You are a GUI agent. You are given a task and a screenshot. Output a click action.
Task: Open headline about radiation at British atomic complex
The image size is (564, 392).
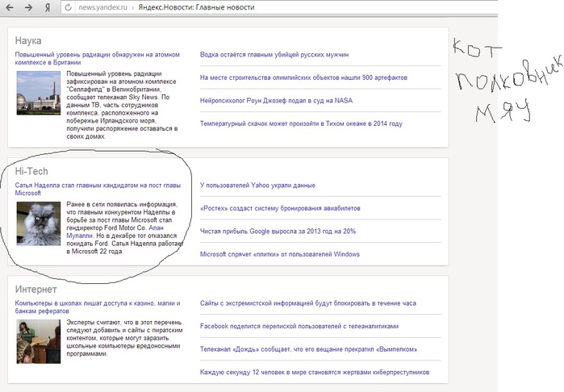point(97,58)
